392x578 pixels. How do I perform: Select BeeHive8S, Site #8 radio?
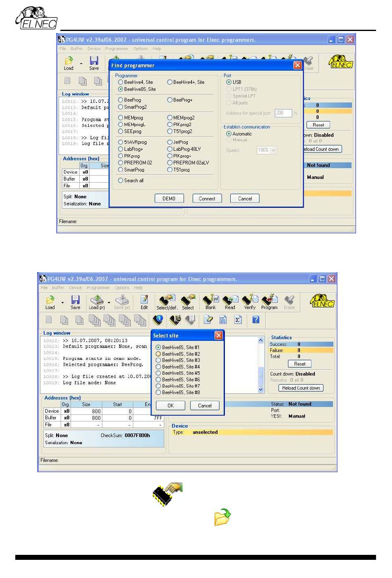158,392
